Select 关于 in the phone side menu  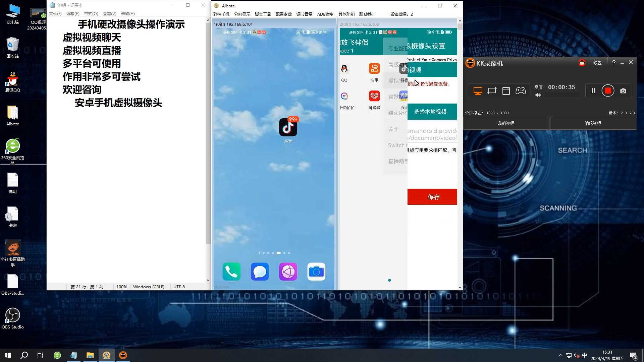click(393, 129)
